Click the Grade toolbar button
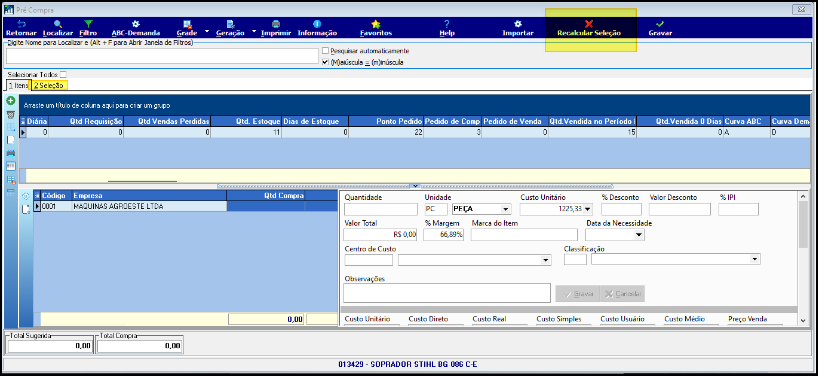 [x=187, y=28]
